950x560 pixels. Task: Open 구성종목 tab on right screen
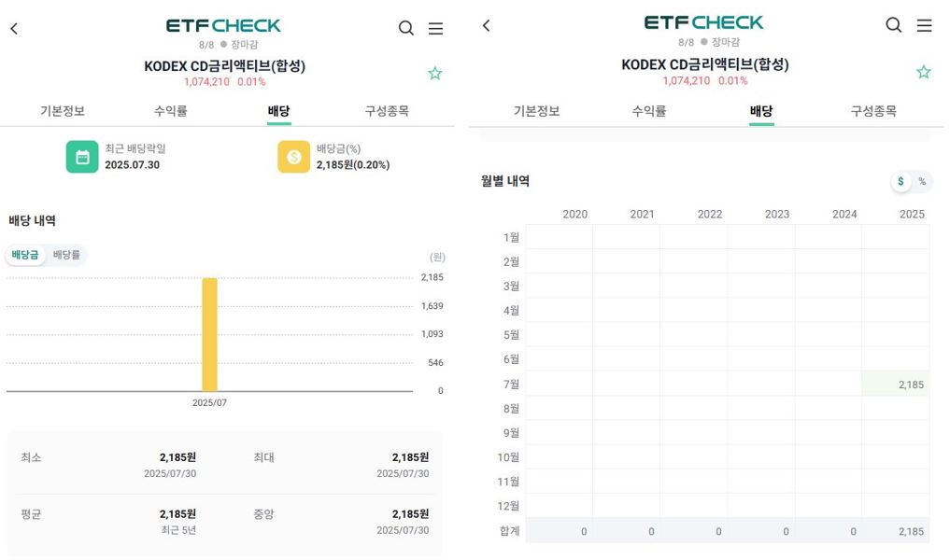873,111
